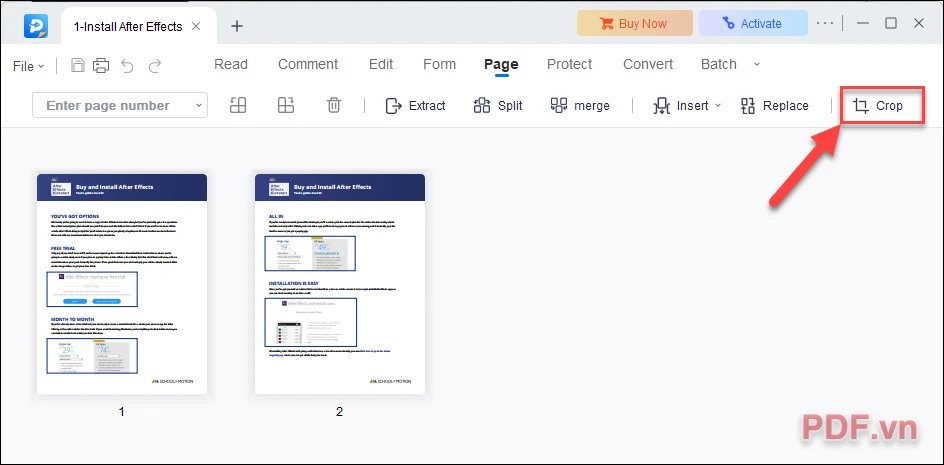Expand the chevron after Batch
This screenshot has height=465, width=944.
757,64
